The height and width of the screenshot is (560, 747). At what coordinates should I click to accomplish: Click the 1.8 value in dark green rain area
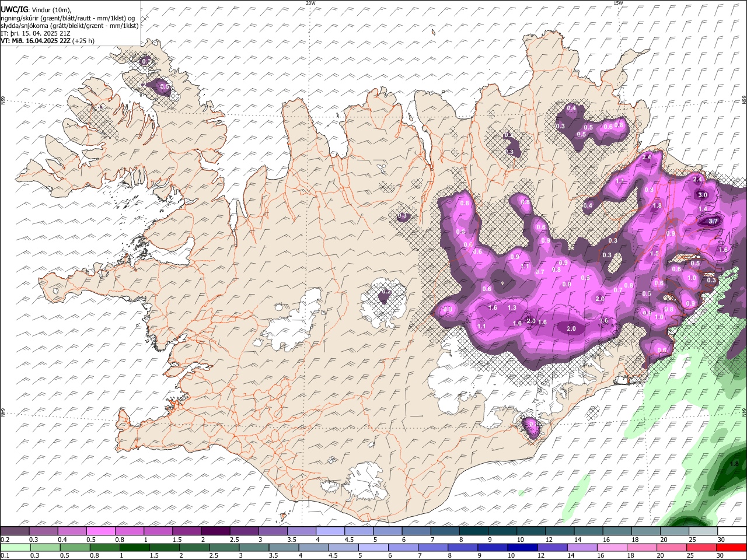(735, 464)
